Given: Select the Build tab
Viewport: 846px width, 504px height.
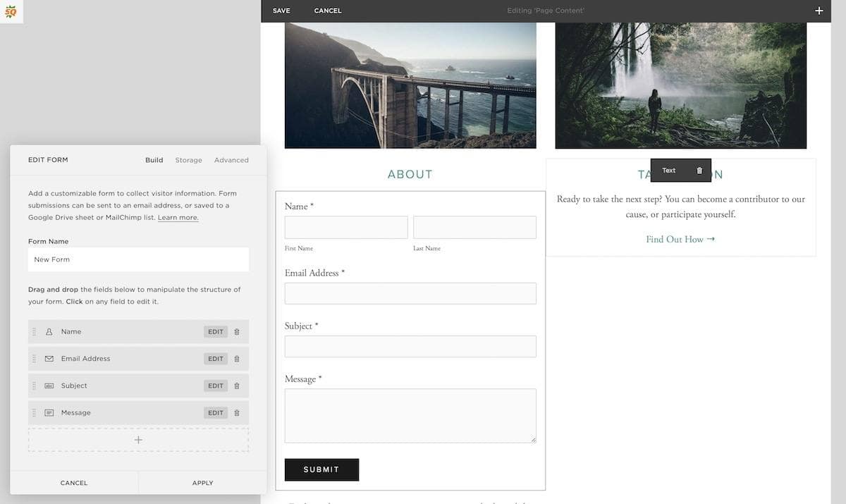Looking at the screenshot, I should (154, 160).
